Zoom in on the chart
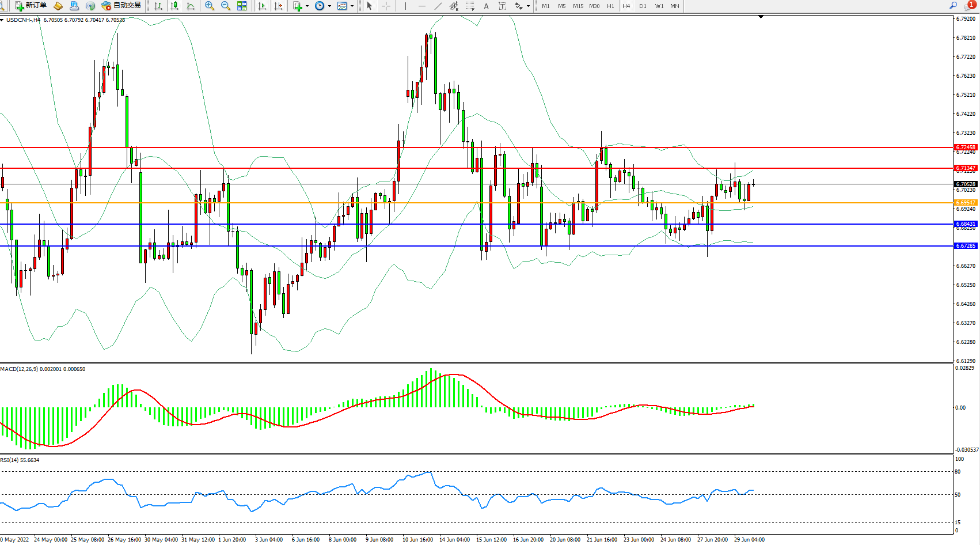The height and width of the screenshot is (545, 980). click(210, 6)
